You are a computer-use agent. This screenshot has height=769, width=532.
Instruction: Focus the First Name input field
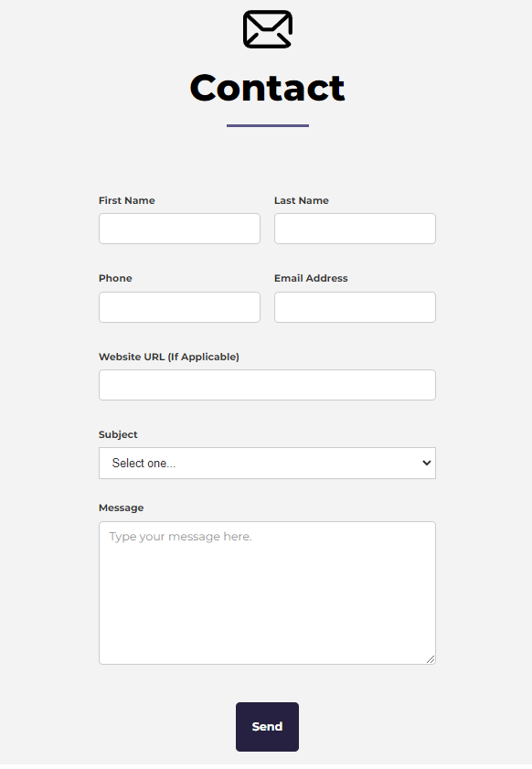[179, 229]
